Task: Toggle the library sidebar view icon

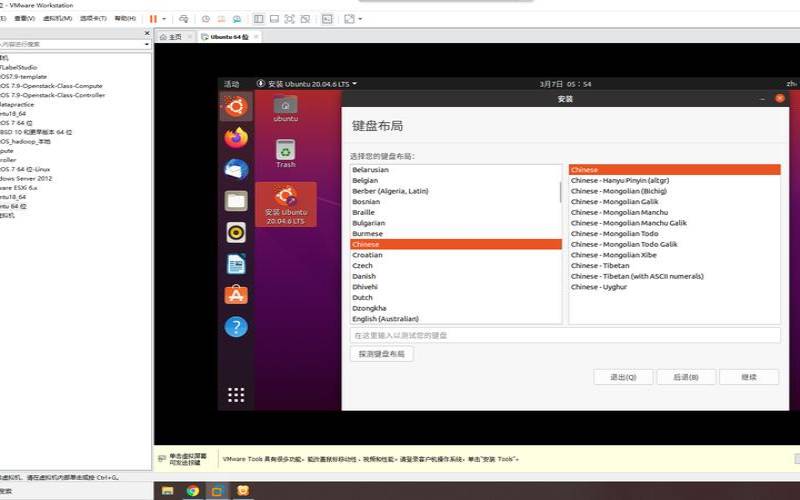Action: [259, 19]
